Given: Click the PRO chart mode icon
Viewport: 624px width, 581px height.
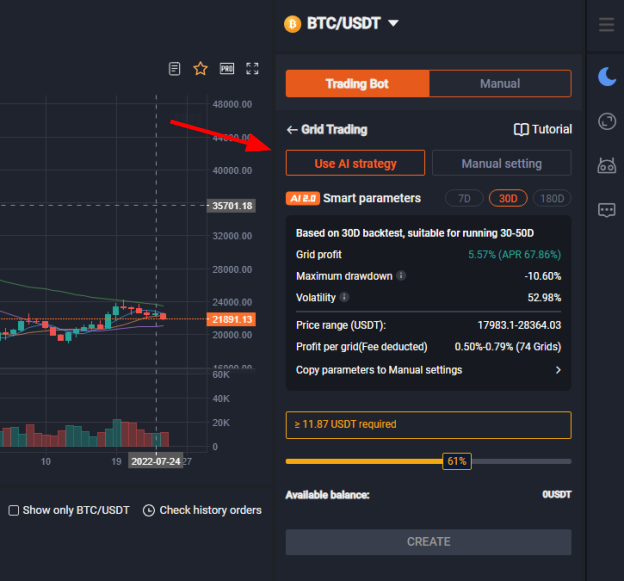Looking at the screenshot, I should [x=227, y=69].
